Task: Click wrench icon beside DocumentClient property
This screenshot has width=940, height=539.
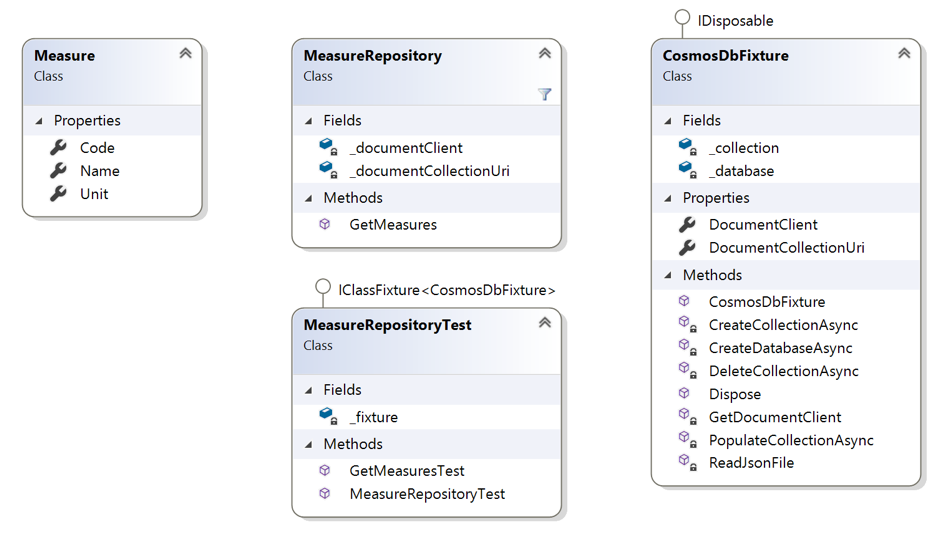Action: pos(687,224)
